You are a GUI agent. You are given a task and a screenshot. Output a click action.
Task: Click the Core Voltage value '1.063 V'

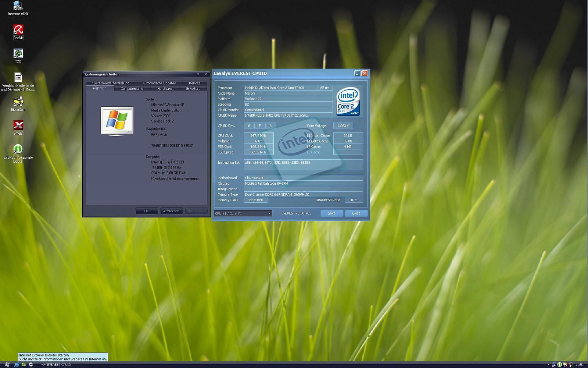[x=343, y=126]
